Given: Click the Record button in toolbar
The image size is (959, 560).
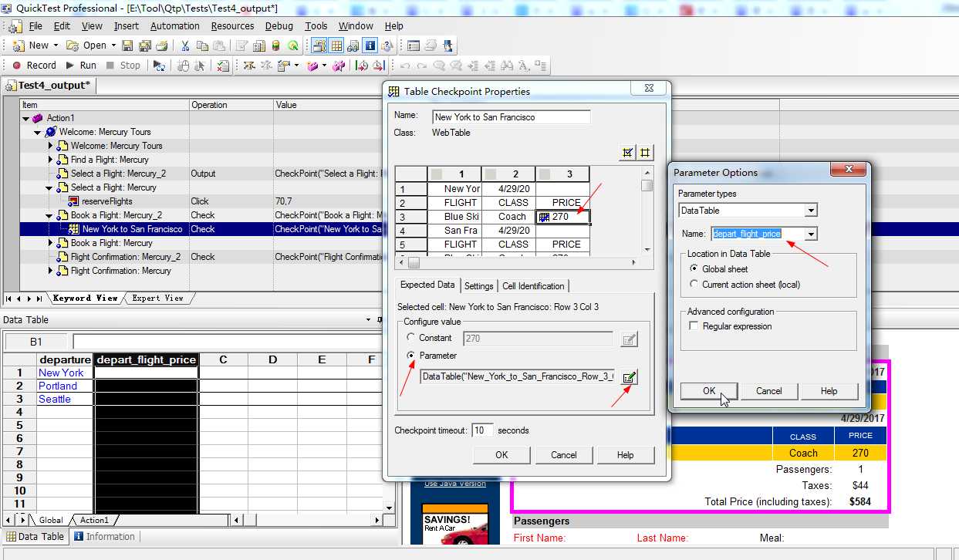Looking at the screenshot, I should coord(34,66).
